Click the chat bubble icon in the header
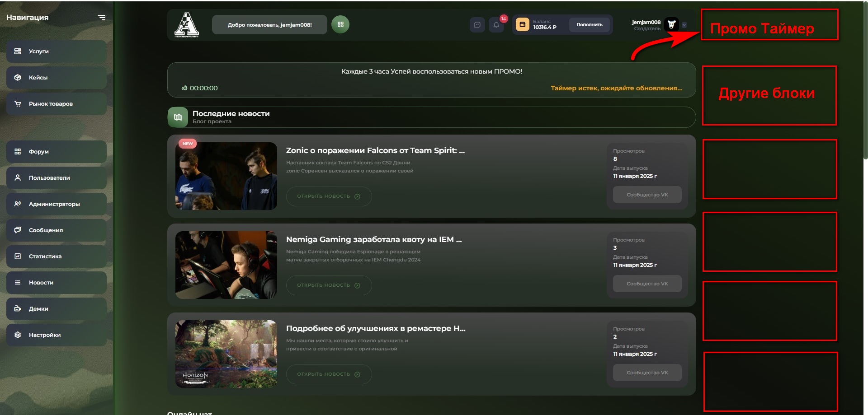The height and width of the screenshot is (415, 868). 477,25
